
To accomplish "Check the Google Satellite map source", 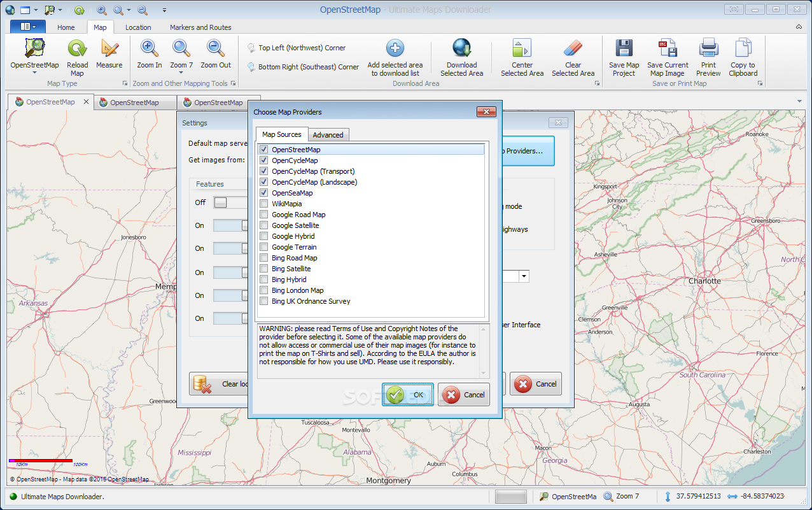I will pos(263,225).
